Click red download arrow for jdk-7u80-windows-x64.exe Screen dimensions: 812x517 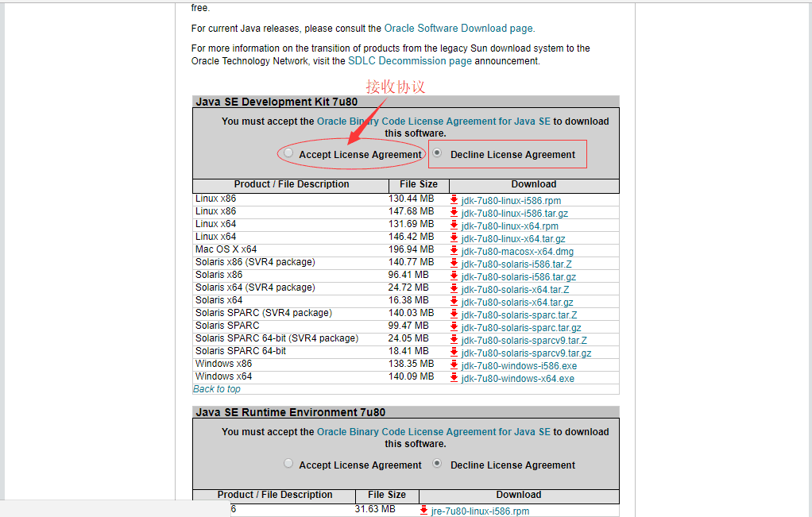(x=454, y=377)
